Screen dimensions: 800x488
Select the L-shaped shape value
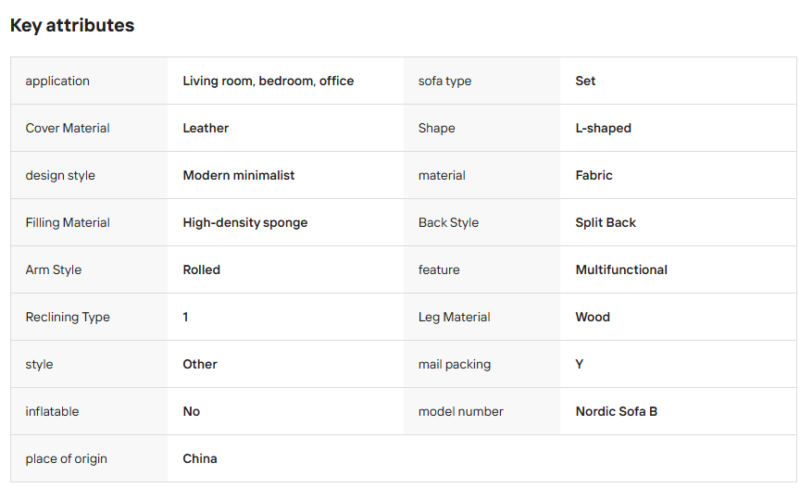click(603, 128)
